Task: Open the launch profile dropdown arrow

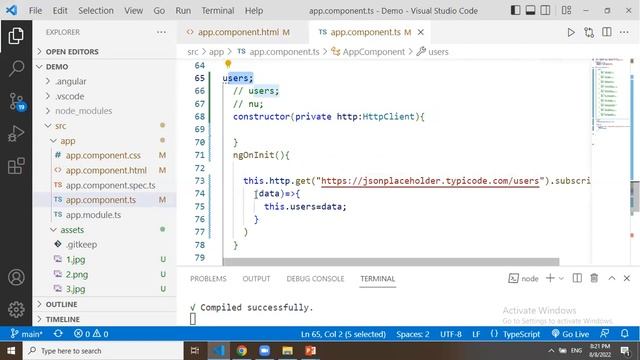Action: 561,278
